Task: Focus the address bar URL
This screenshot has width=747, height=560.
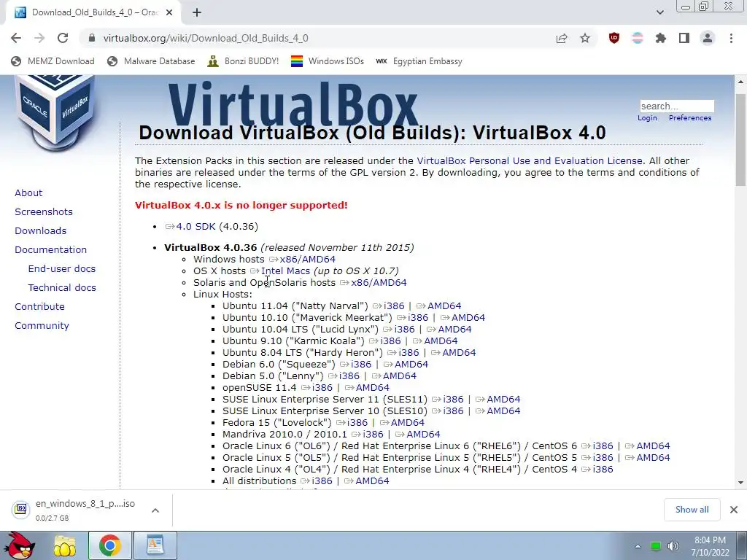Action: point(206,38)
